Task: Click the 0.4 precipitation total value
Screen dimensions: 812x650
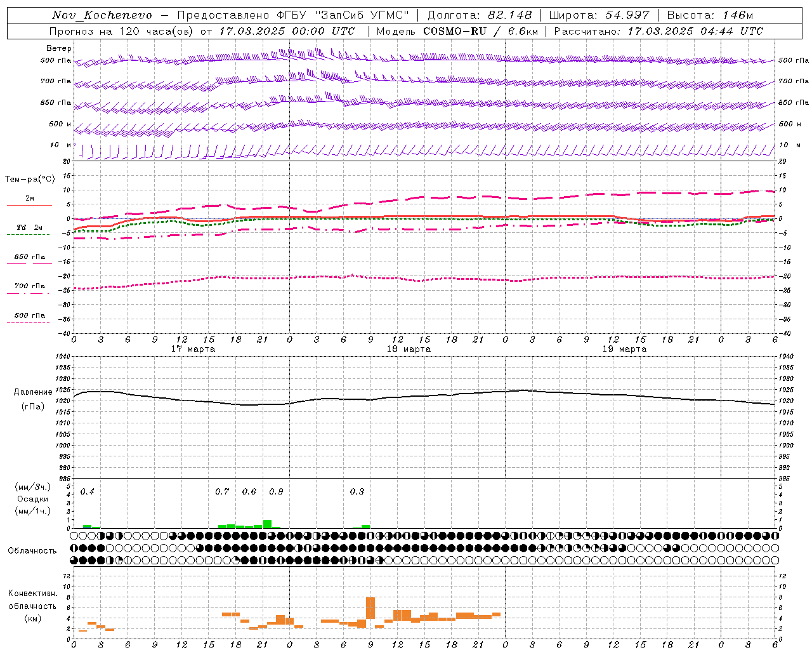Action: tap(88, 492)
